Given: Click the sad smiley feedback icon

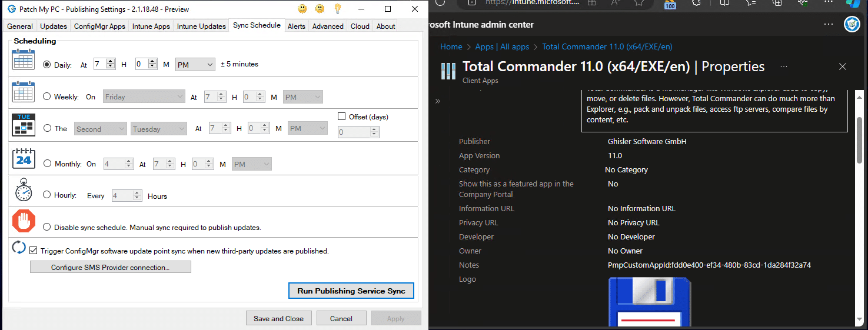Looking at the screenshot, I should click(x=320, y=9).
